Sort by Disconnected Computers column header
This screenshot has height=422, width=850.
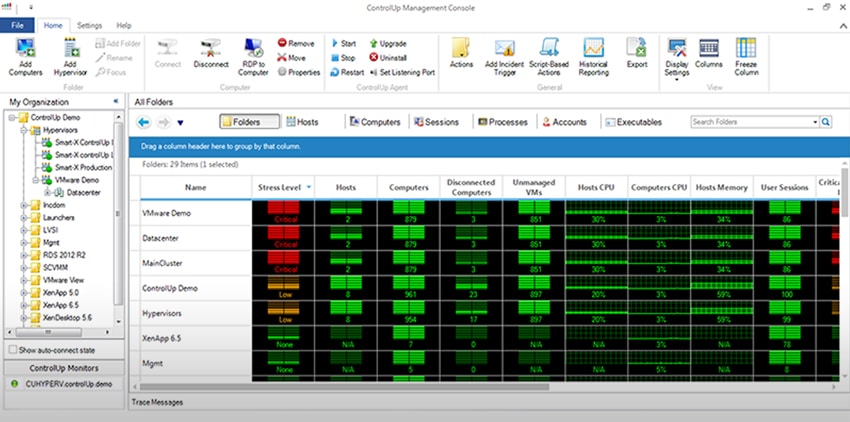coord(471,188)
